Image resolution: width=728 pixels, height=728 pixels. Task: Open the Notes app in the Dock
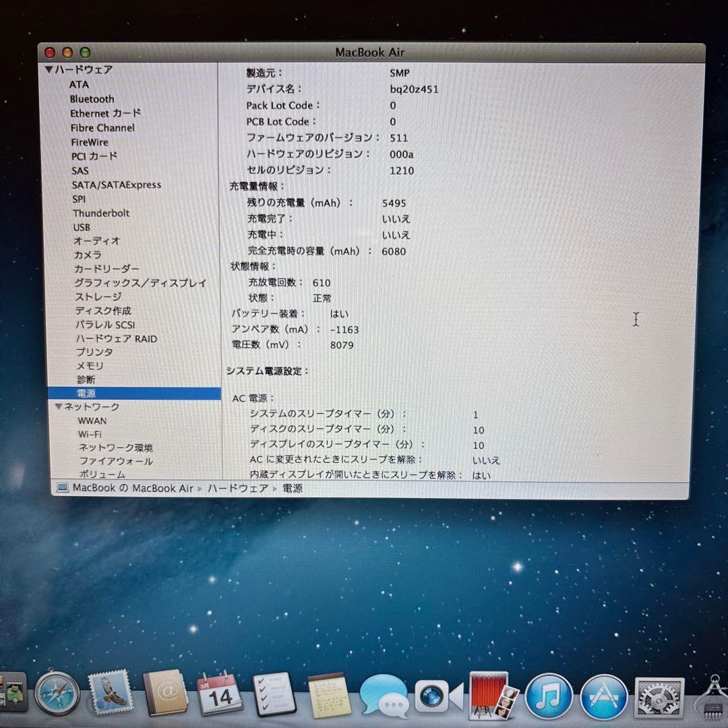tap(329, 694)
